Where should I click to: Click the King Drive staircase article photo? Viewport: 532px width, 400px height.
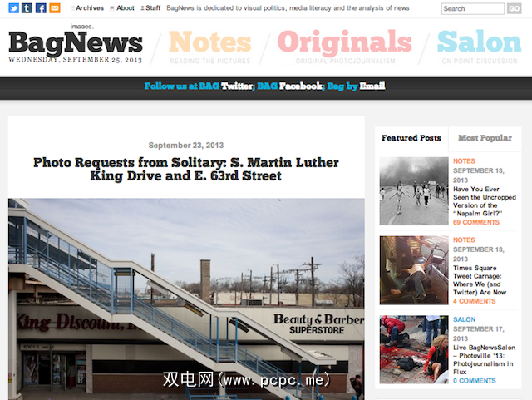tap(186, 299)
